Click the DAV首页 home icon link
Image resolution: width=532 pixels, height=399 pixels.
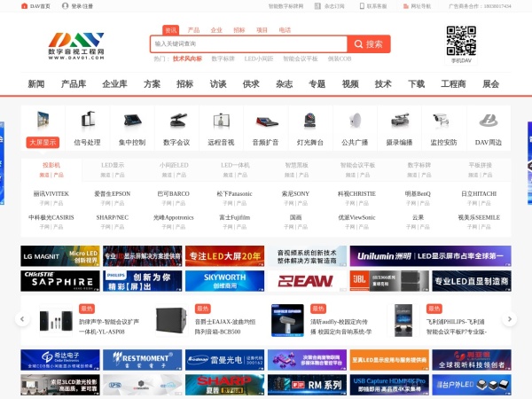35,6
